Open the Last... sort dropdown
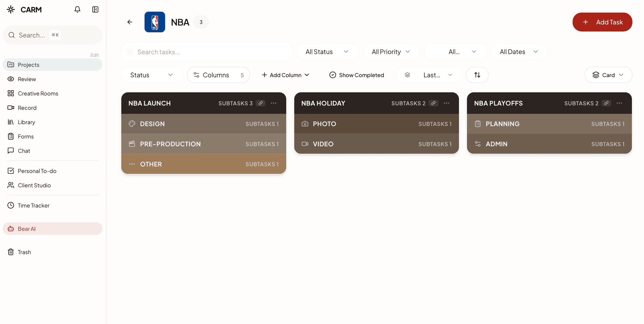This screenshot has width=644, height=324. (429, 75)
